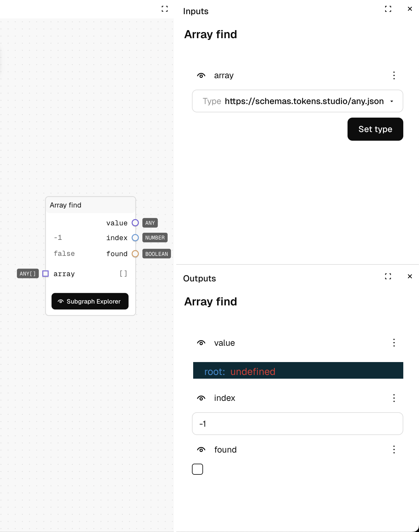Open more options for array input
Screen dimensions: 419x532
[x=394, y=75]
